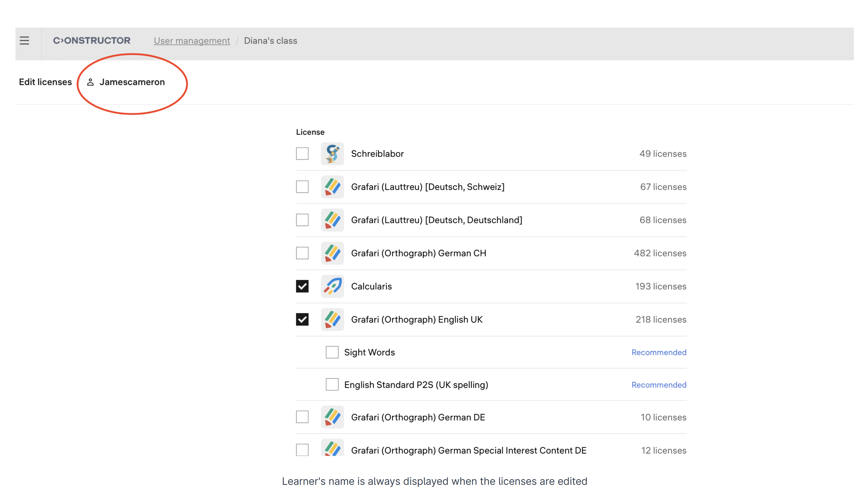
Task: Check English Standard P2S UK spelling
Action: coord(332,385)
